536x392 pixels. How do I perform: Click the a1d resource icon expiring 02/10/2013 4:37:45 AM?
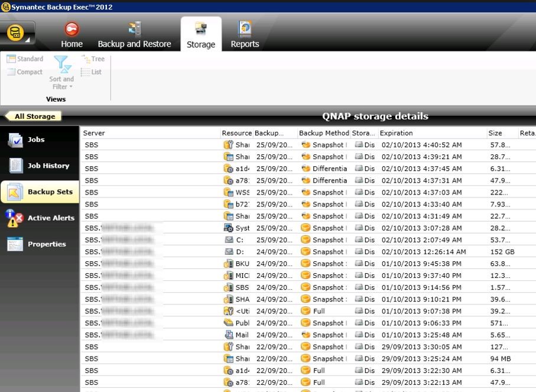(x=228, y=169)
